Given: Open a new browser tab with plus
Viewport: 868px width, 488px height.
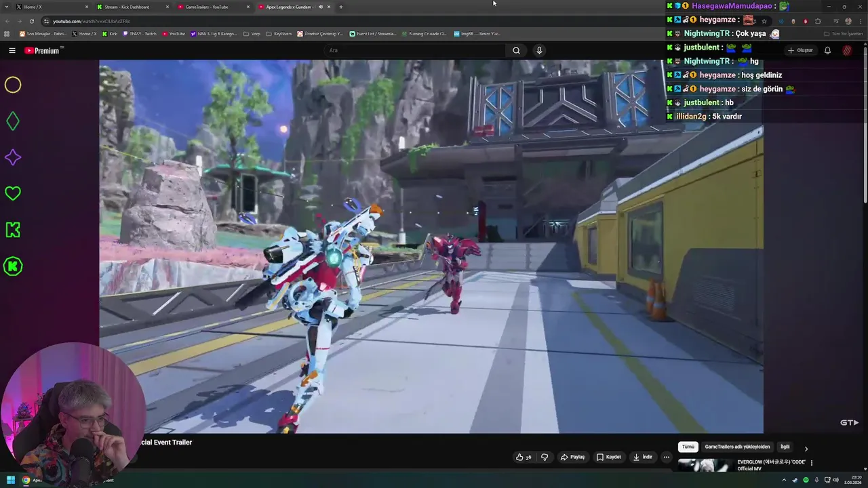Looking at the screenshot, I should click(340, 7).
